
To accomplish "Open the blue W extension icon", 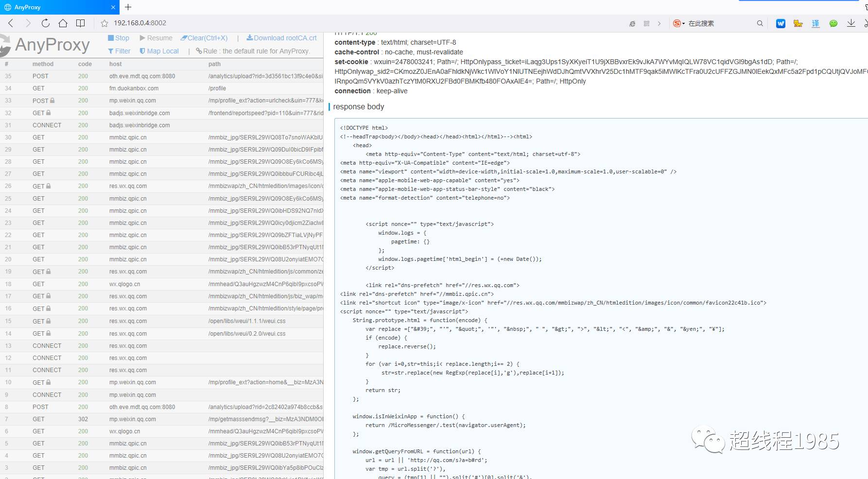I will (x=781, y=23).
